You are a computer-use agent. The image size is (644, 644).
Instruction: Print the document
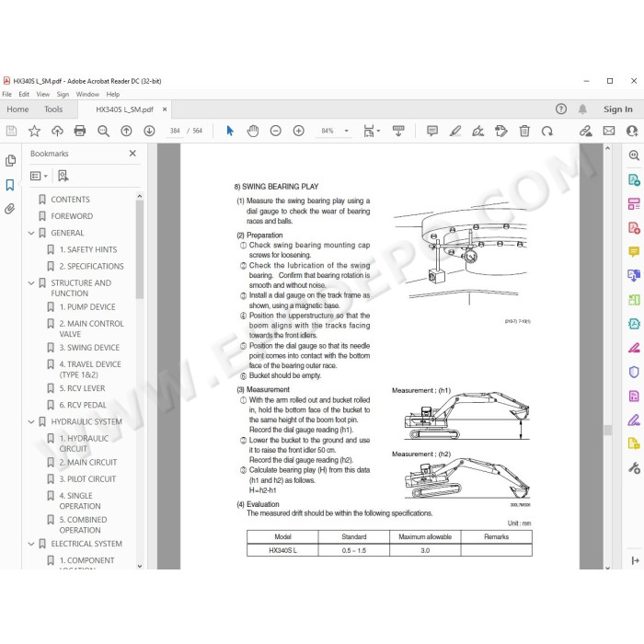(x=80, y=131)
